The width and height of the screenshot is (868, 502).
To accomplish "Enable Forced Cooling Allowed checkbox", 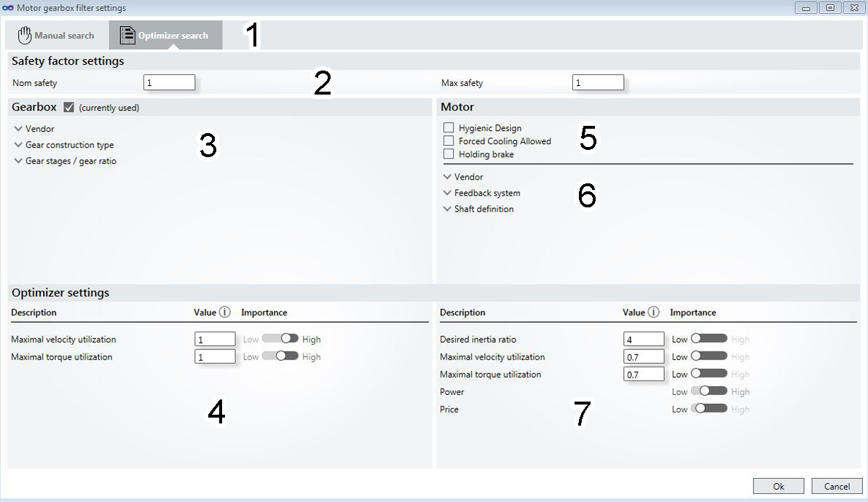I will pos(449,141).
